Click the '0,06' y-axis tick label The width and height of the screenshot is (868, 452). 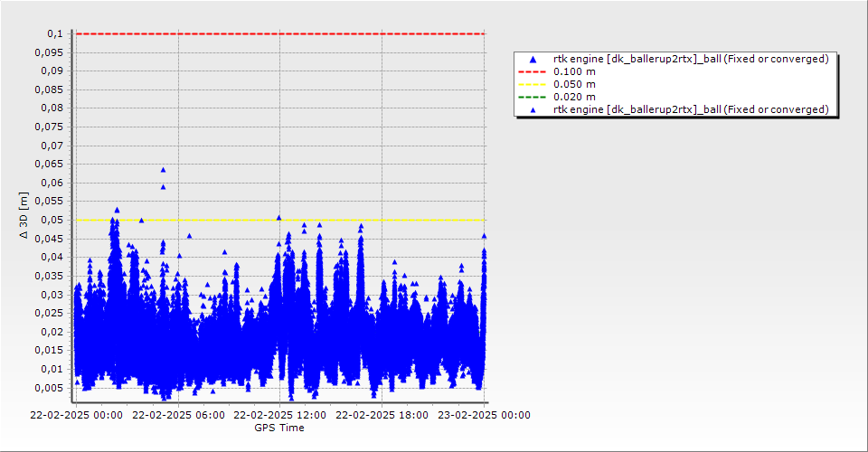point(52,183)
